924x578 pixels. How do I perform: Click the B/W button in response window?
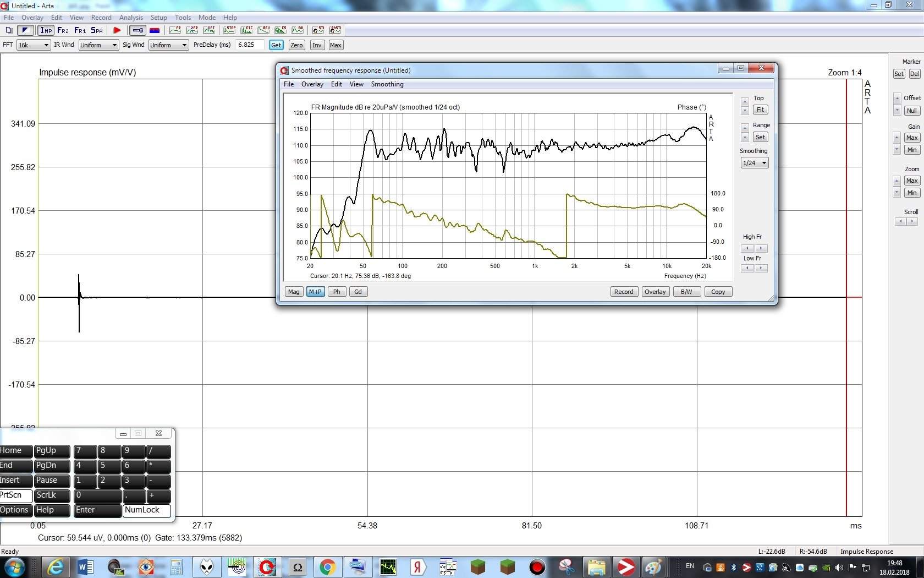tap(686, 292)
